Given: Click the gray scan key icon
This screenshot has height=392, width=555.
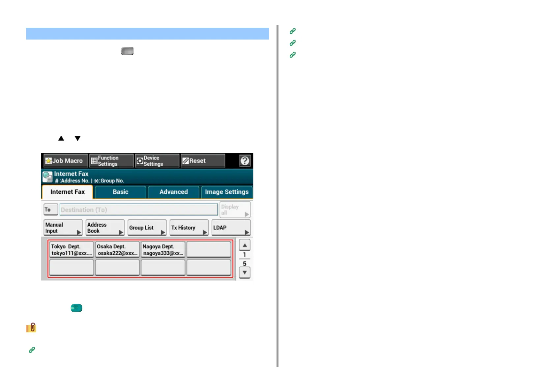Looking at the screenshot, I should (x=127, y=51).
